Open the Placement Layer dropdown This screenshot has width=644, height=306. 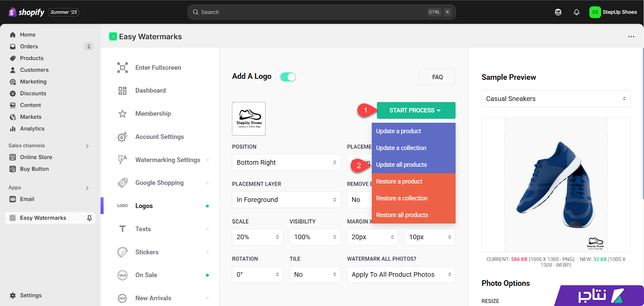pos(287,200)
